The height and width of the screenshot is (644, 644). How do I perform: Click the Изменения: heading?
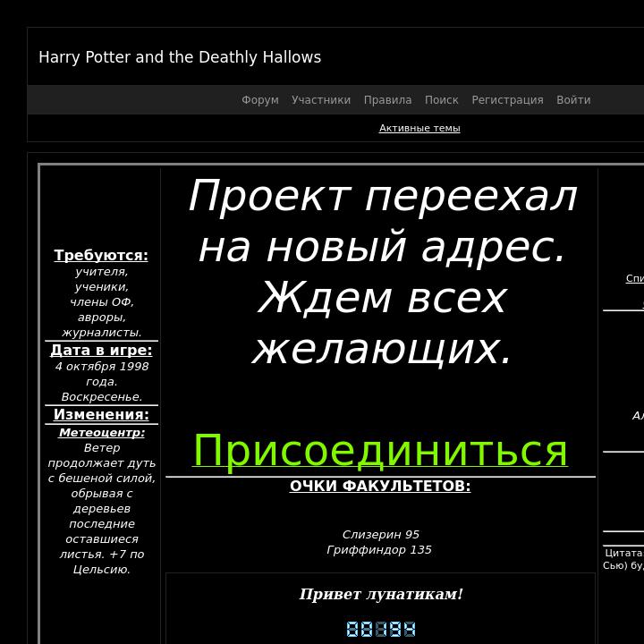point(101,414)
